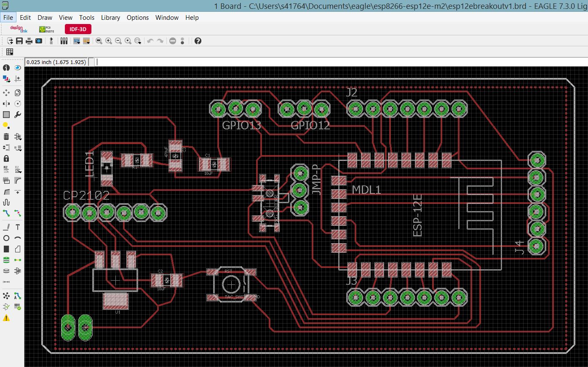This screenshot has height=367, width=588.
Task: Open the Tools menu
Action: [x=87, y=17]
